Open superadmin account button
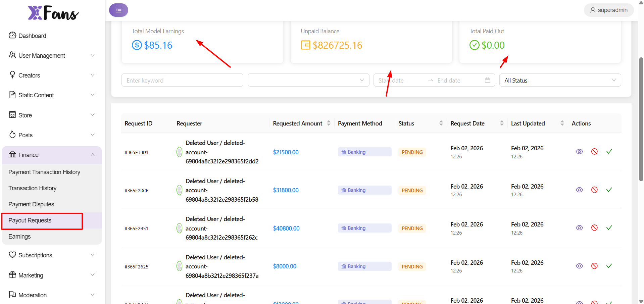This screenshot has height=304, width=644. pyautogui.click(x=609, y=10)
